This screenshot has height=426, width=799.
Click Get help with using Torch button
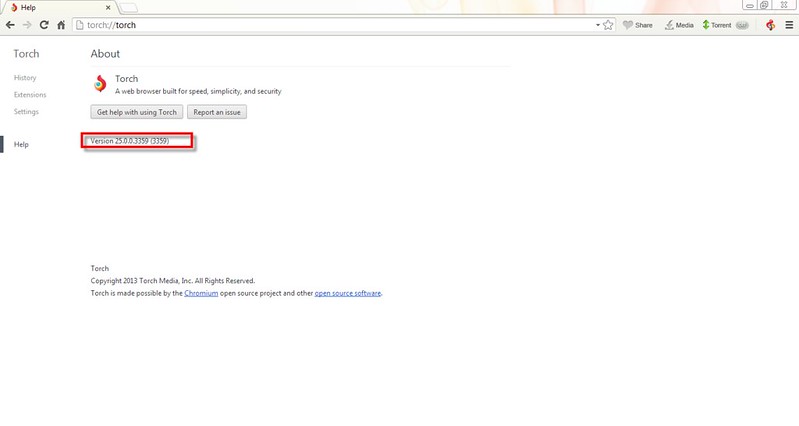tap(137, 112)
